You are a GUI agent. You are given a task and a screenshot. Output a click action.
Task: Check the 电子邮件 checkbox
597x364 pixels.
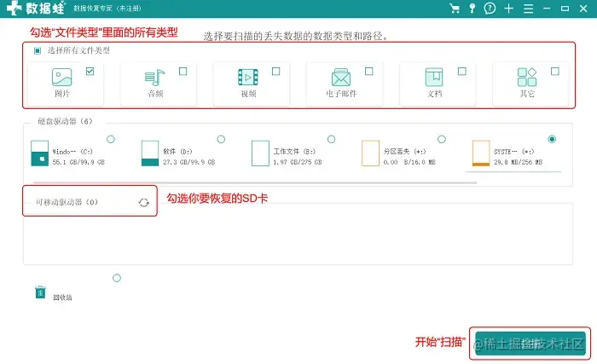pos(369,72)
